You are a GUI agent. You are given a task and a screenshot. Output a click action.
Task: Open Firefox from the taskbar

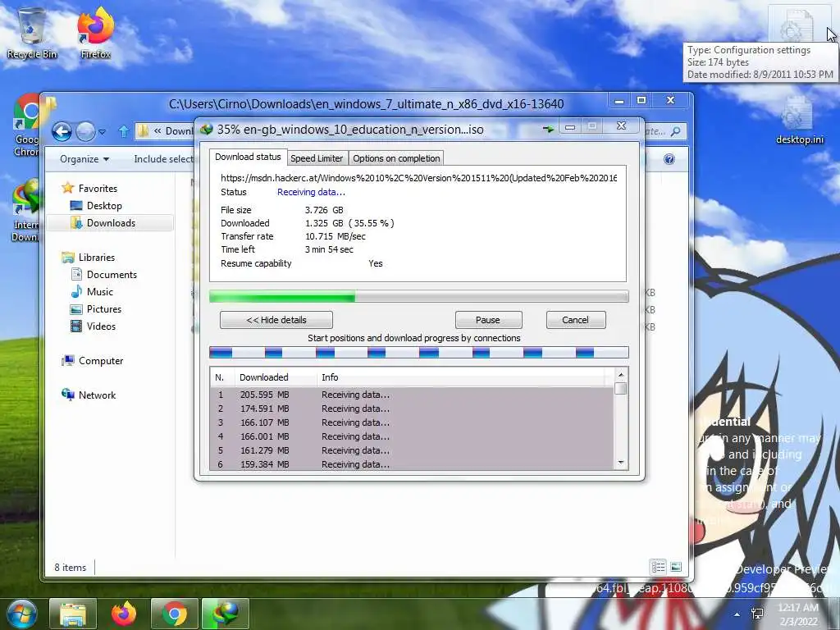(124, 614)
